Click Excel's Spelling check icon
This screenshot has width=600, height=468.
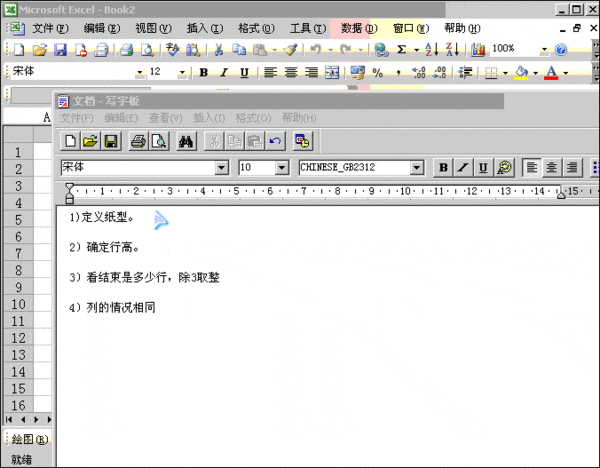coord(173,49)
